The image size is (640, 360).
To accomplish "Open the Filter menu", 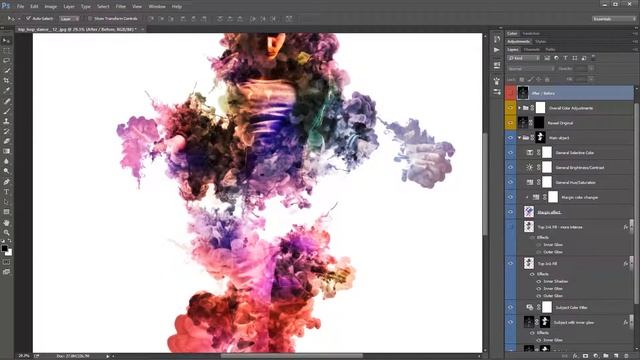I will (121, 7).
